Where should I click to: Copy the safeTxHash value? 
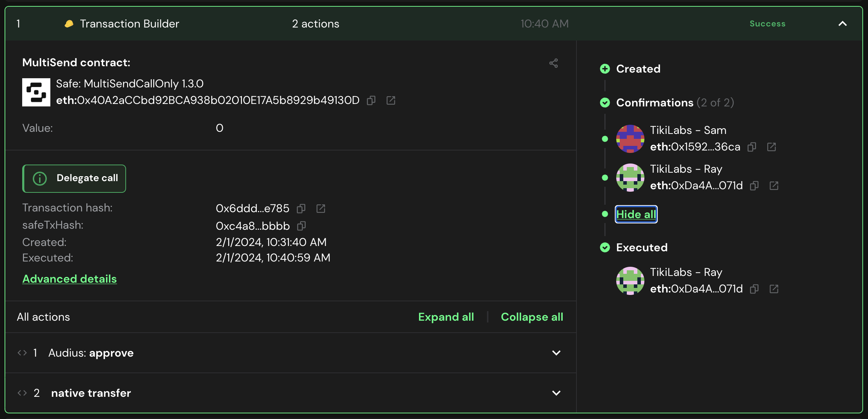[x=301, y=226]
